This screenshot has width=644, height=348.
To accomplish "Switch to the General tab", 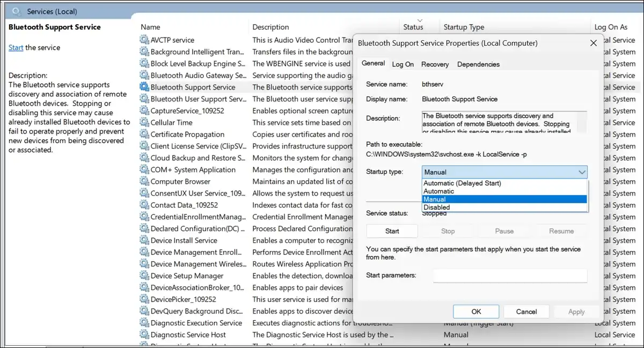I will pyautogui.click(x=373, y=63).
